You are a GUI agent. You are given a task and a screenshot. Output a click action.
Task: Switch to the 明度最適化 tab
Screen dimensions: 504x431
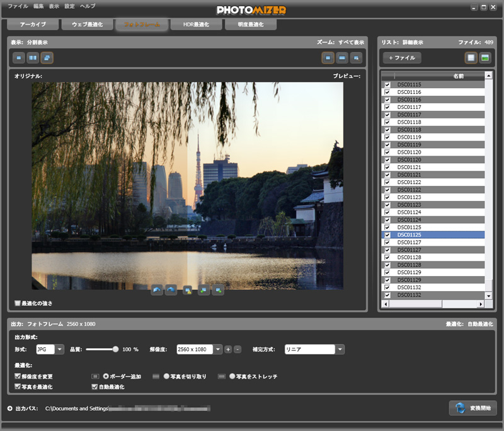[x=251, y=25]
